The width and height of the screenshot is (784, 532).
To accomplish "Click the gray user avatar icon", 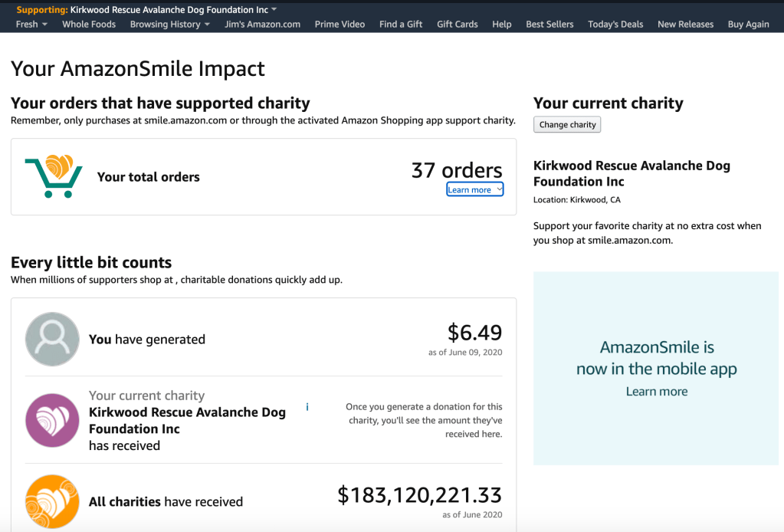I will point(52,339).
